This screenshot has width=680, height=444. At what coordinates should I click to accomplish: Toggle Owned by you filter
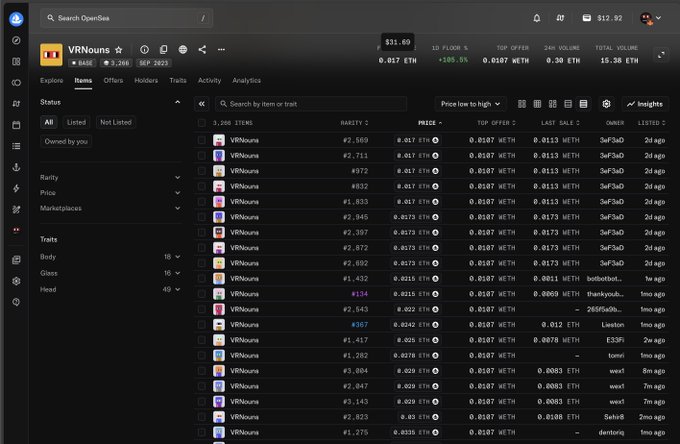[66, 141]
